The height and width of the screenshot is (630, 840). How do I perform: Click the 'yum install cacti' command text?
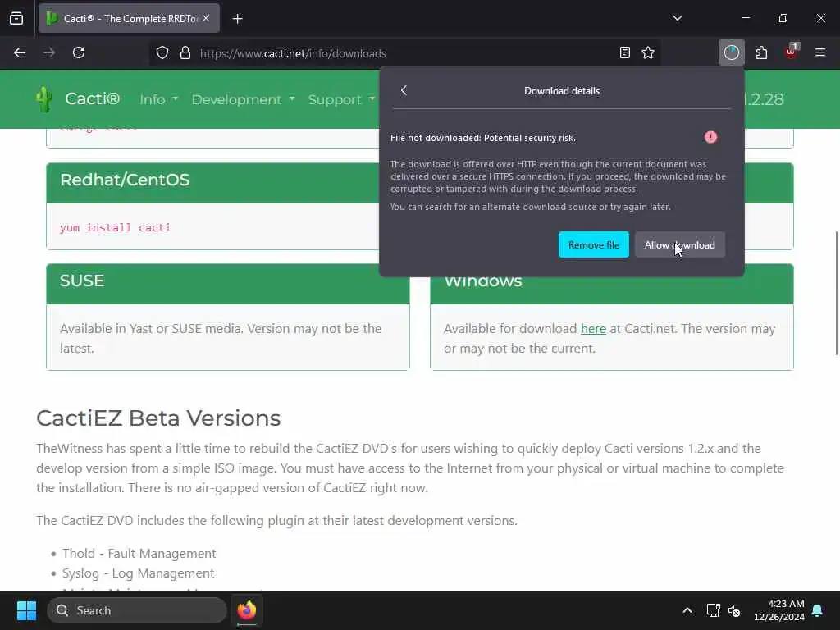[115, 227]
